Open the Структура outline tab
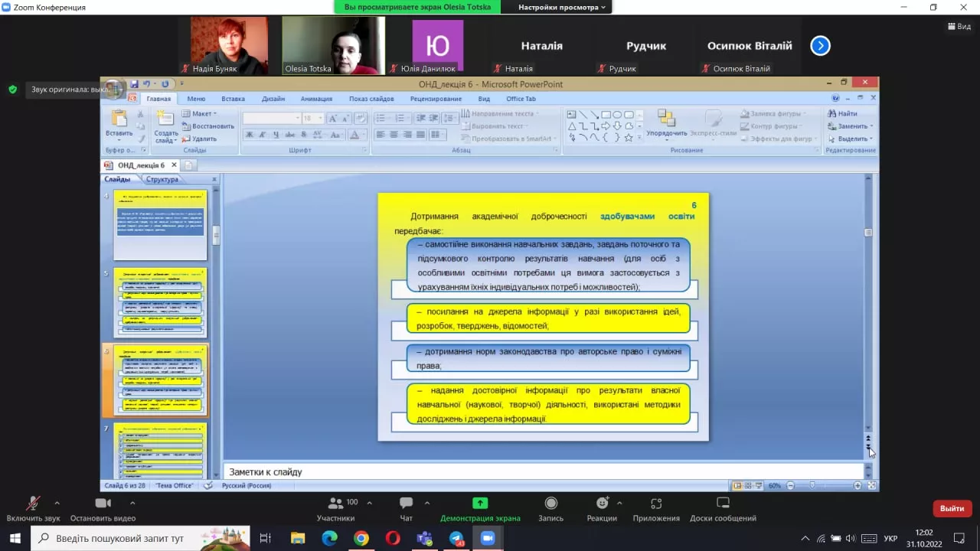Screen dimensions: 980x551 point(162,179)
